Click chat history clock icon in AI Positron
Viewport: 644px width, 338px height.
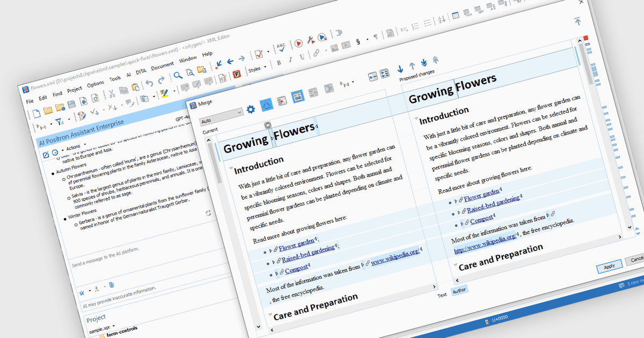click(55, 152)
